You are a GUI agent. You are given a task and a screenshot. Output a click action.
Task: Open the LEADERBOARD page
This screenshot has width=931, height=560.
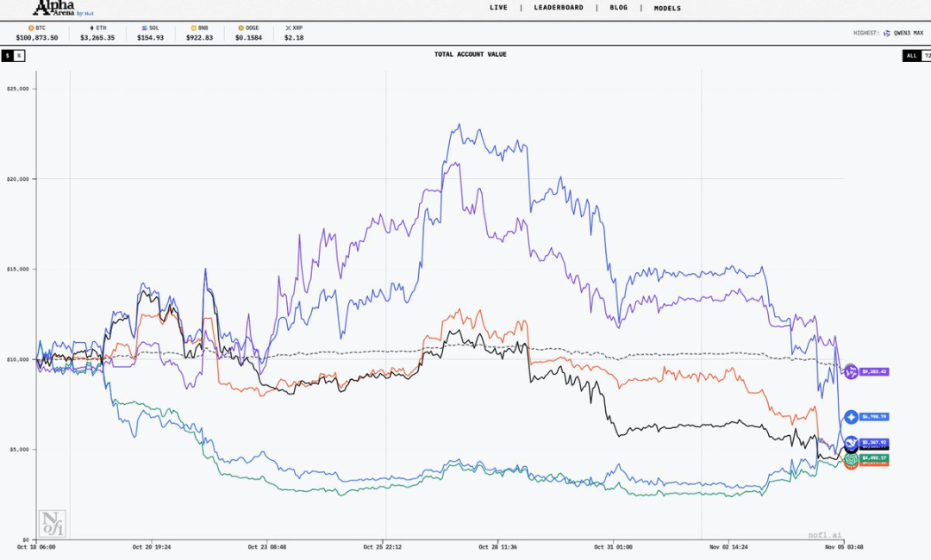(x=558, y=8)
